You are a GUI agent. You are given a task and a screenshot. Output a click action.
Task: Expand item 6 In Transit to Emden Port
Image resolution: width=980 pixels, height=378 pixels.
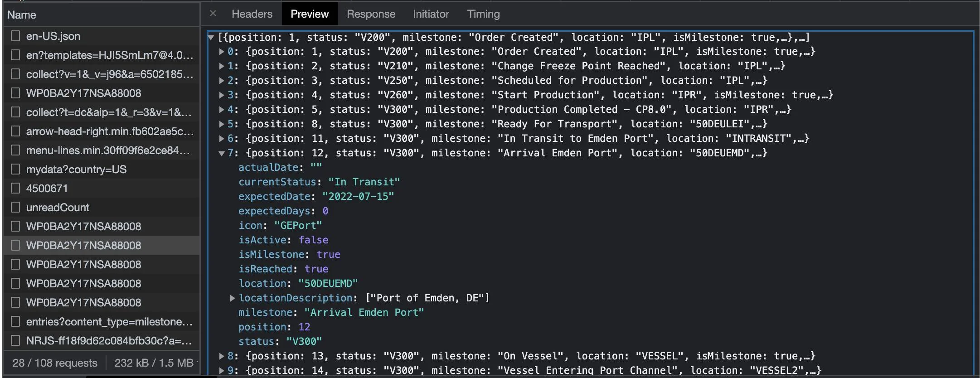point(222,139)
